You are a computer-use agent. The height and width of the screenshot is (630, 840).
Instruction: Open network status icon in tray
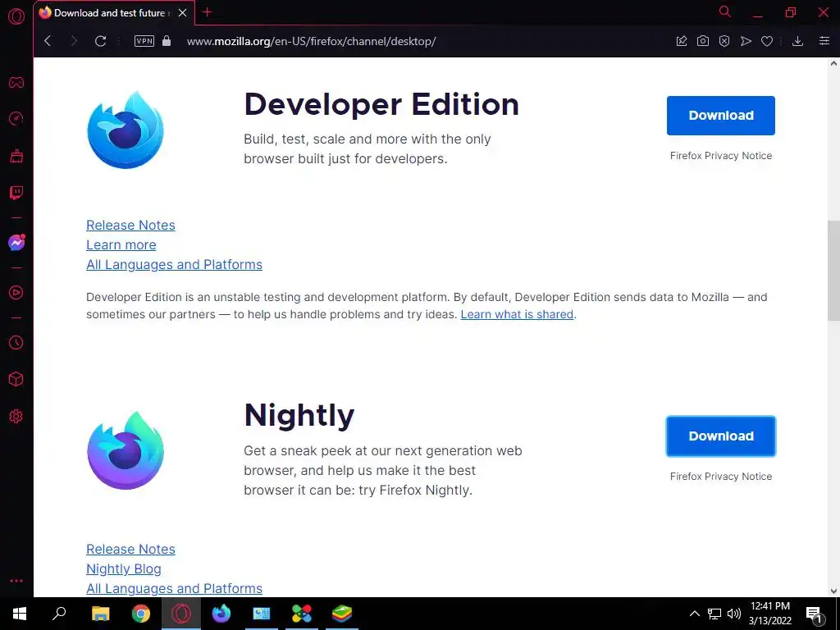[714, 614]
